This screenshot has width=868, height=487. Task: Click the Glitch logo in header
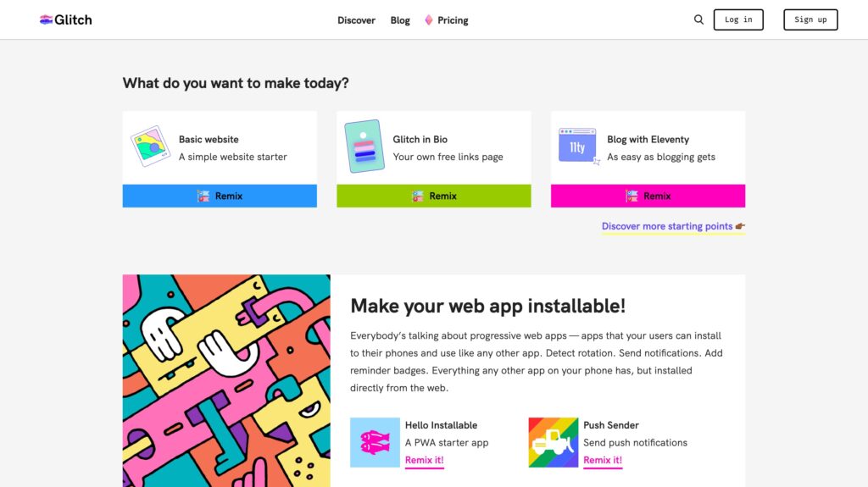(x=65, y=19)
